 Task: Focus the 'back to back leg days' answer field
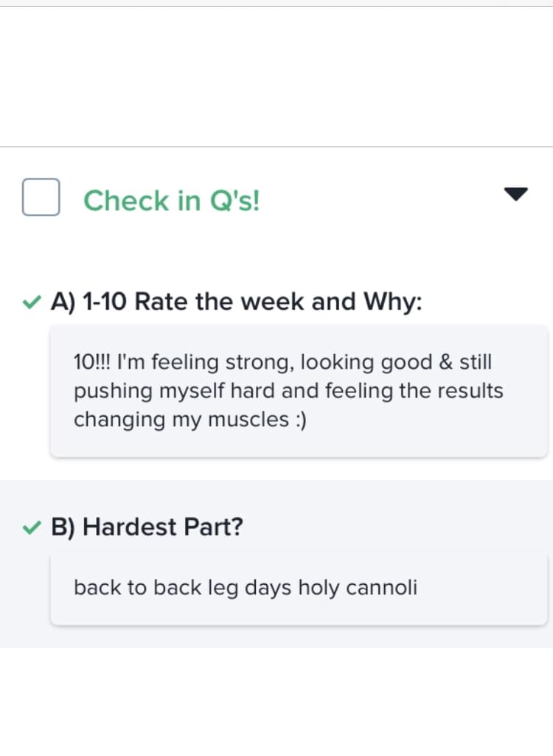[299, 589]
